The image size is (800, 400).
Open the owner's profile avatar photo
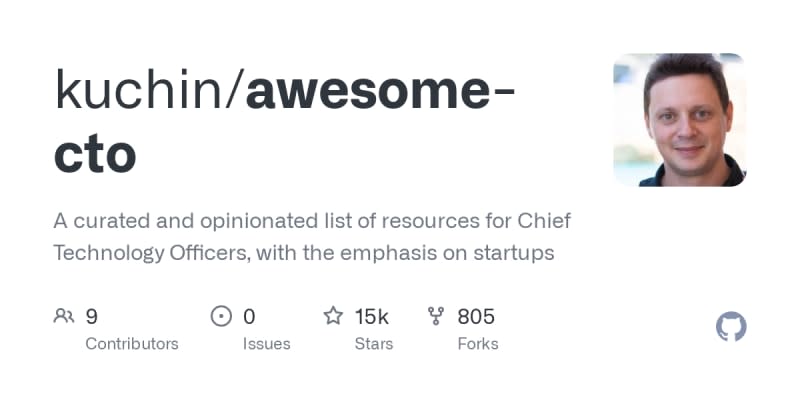(679, 120)
